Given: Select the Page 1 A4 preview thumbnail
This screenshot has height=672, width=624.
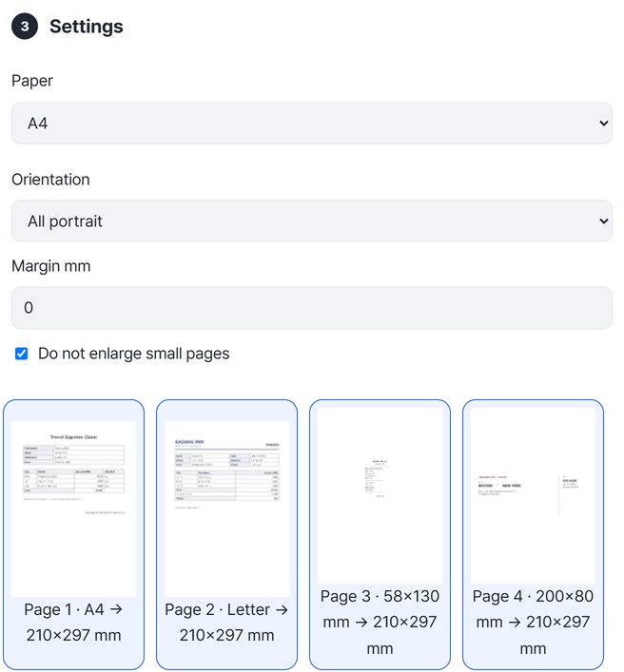Looking at the screenshot, I should pos(74,509).
